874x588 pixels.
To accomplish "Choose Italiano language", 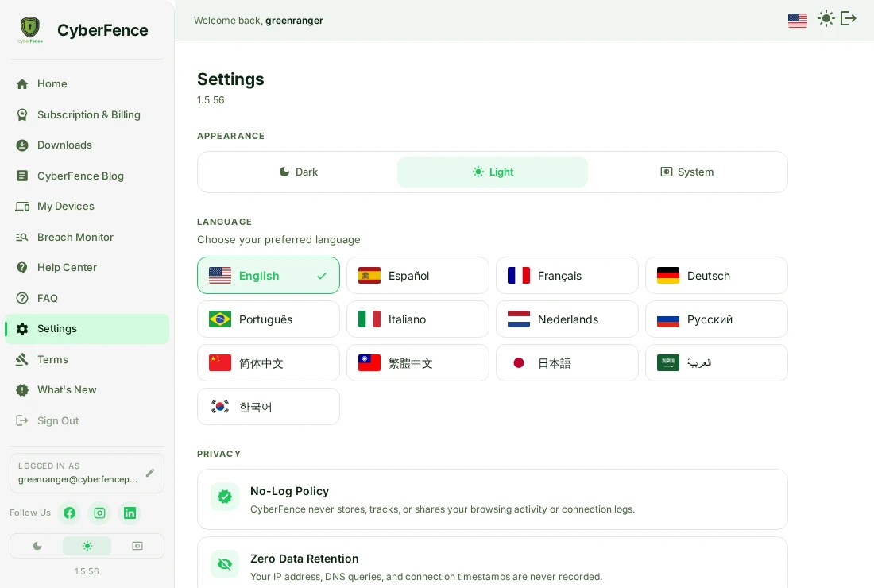I will click(x=417, y=319).
